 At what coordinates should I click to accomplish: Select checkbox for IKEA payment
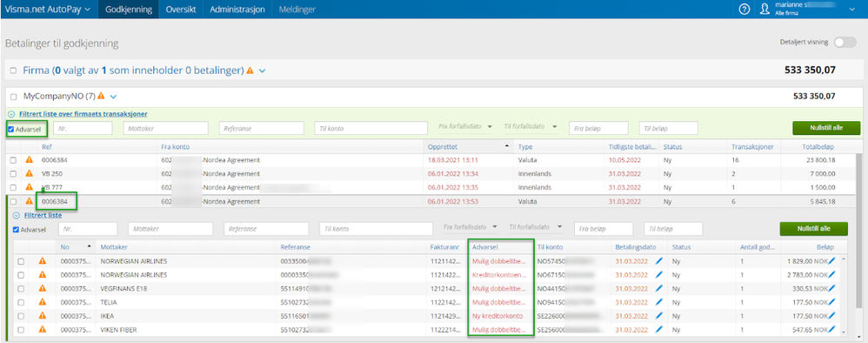21,316
